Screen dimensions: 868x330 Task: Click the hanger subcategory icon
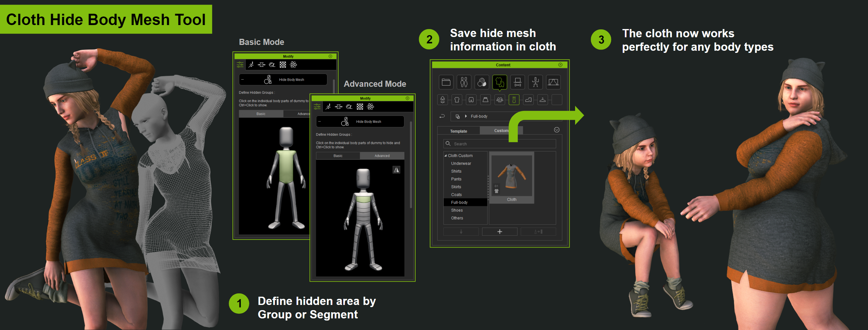[x=542, y=100]
